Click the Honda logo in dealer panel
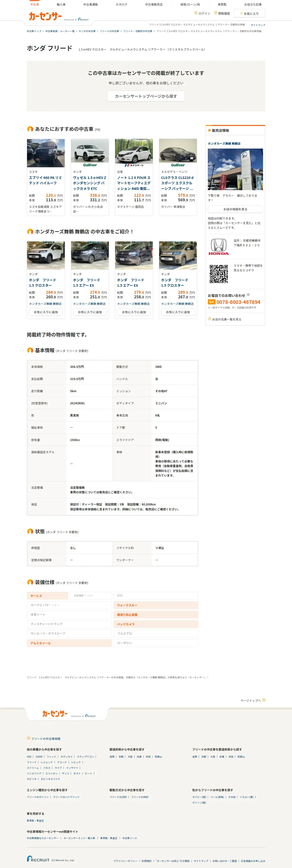The width and height of the screenshot is (292, 868). (x=219, y=247)
